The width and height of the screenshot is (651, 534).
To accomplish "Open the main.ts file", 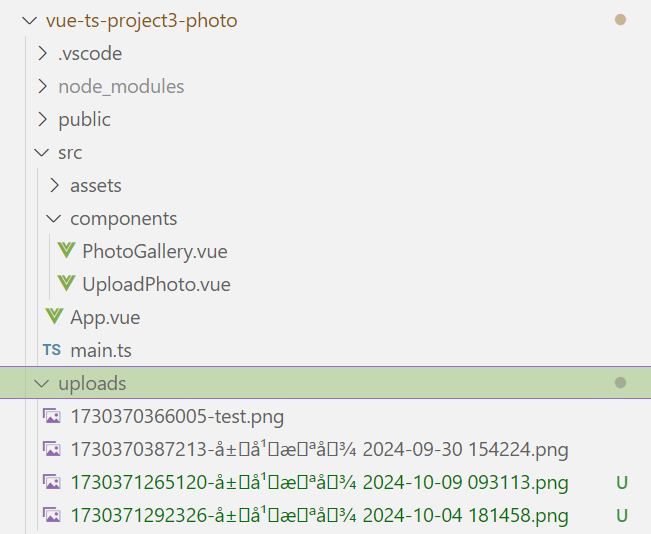I will [x=101, y=351].
